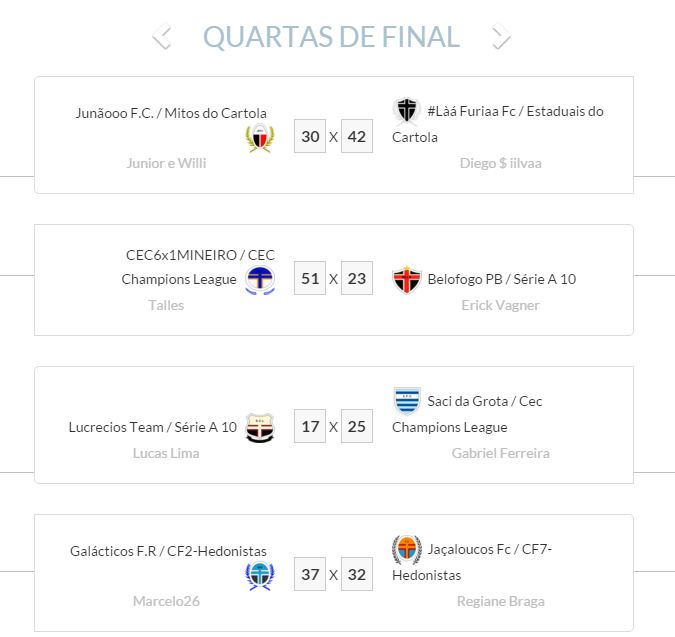Click Galácticos F.R team crest
Viewport: 675px width, 637px height.
(259, 576)
